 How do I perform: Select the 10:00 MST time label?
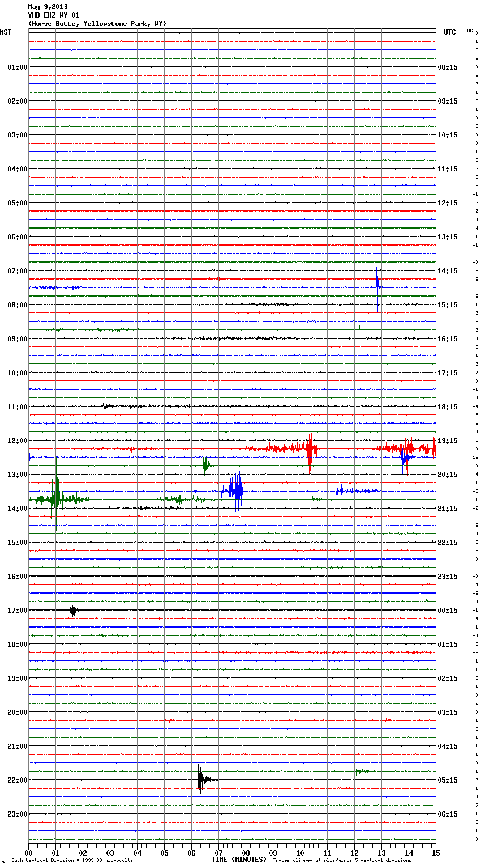[x=18, y=373]
